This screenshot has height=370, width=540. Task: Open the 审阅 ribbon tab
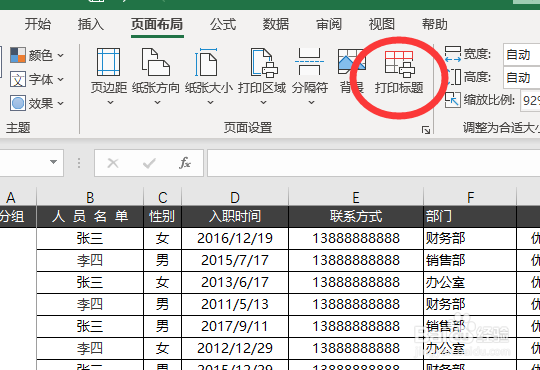tap(329, 24)
